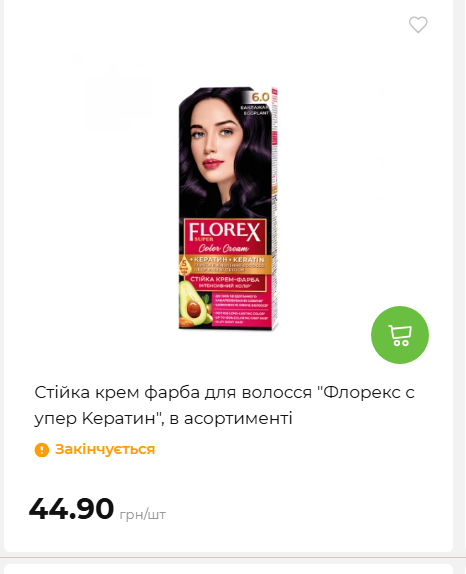Click the 'упер Кератин, в асортименті' title line
The height and width of the screenshot is (574, 466).
tap(163, 418)
